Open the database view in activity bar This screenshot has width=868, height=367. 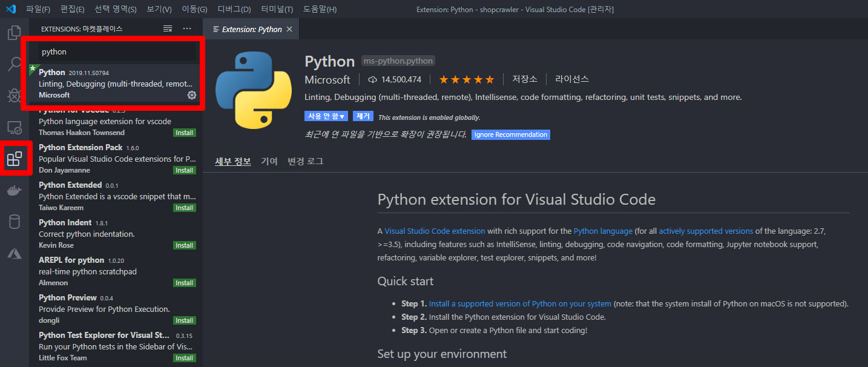coord(15,222)
